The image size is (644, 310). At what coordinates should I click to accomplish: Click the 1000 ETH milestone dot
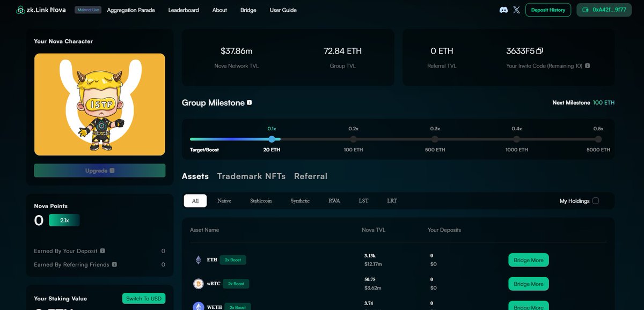coord(516,139)
